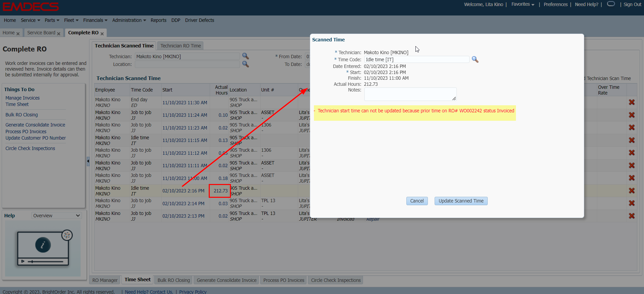The image size is (644, 294).
Task: Click the Time Code input field
Action: click(x=417, y=60)
